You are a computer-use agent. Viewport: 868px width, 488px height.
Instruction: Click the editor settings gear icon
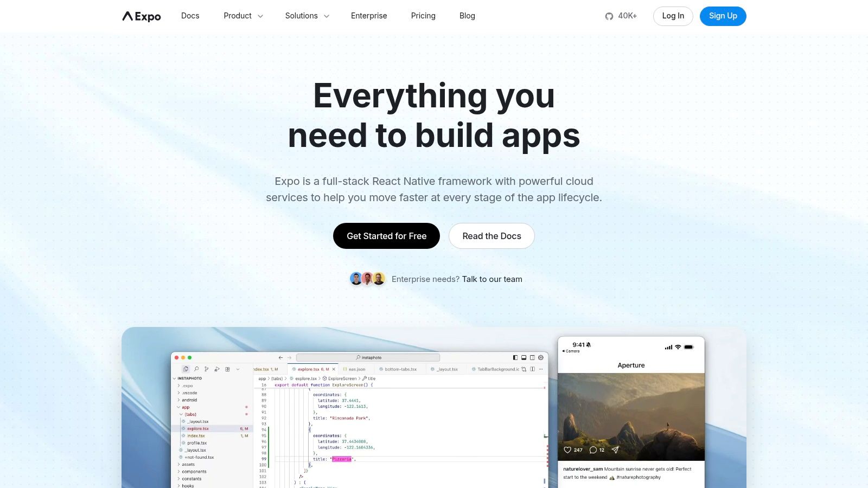point(541,358)
